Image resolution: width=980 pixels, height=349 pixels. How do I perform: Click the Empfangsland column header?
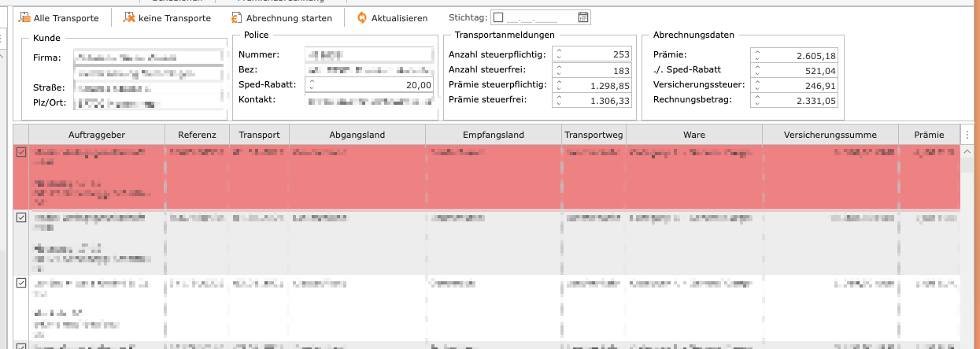pos(494,135)
